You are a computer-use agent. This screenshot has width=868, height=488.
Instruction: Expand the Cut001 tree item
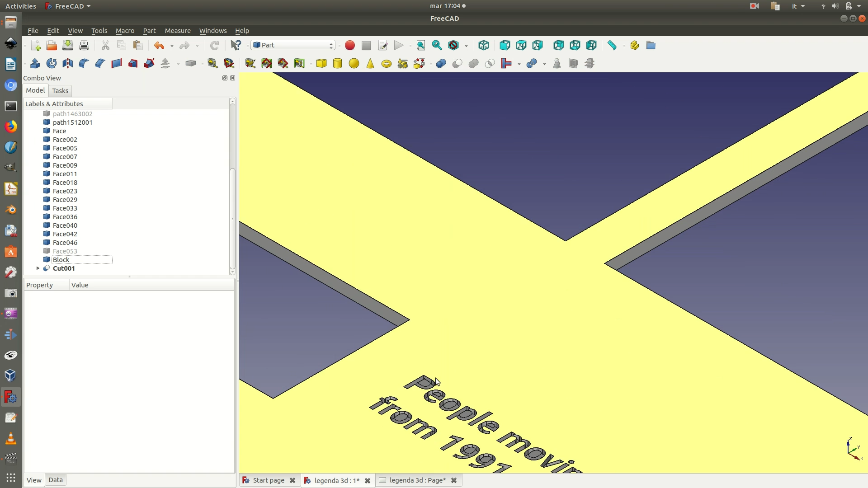(38, 268)
